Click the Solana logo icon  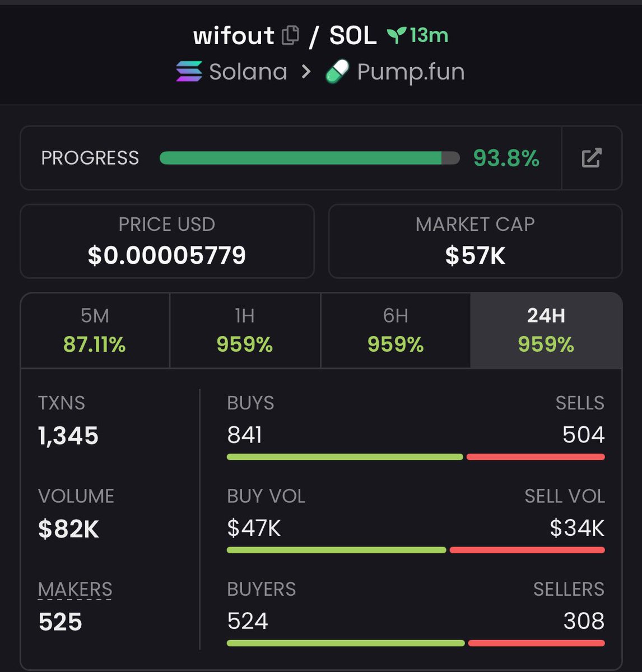tap(189, 72)
